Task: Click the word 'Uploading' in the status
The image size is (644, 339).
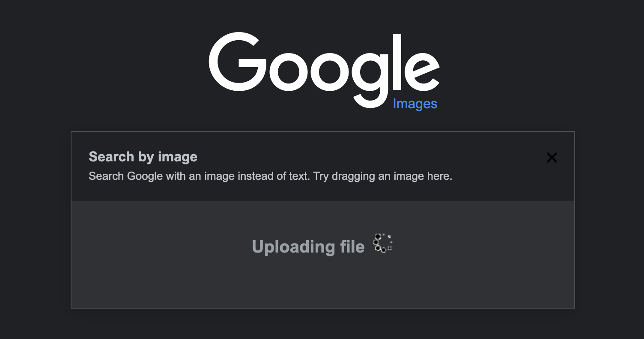Action: tap(290, 247)
